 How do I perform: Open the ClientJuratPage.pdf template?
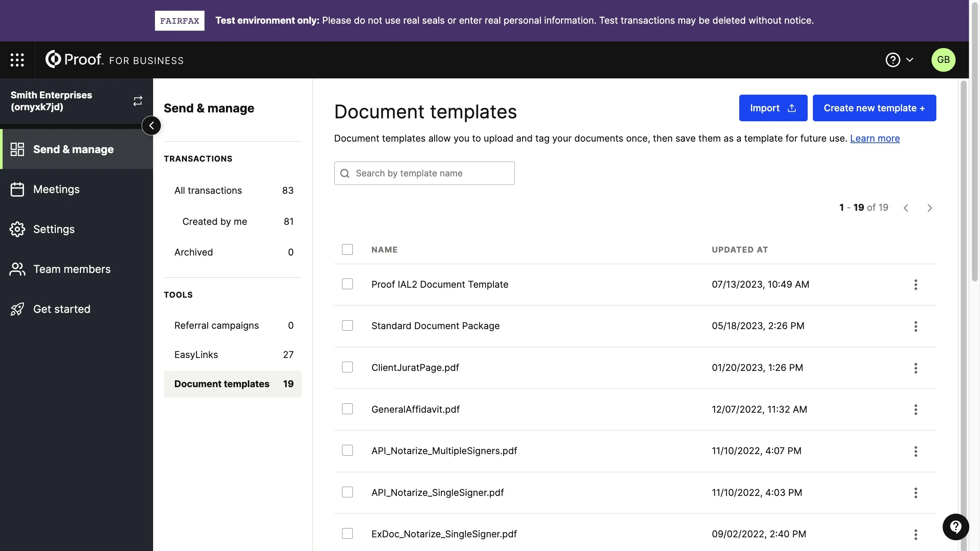415,368
